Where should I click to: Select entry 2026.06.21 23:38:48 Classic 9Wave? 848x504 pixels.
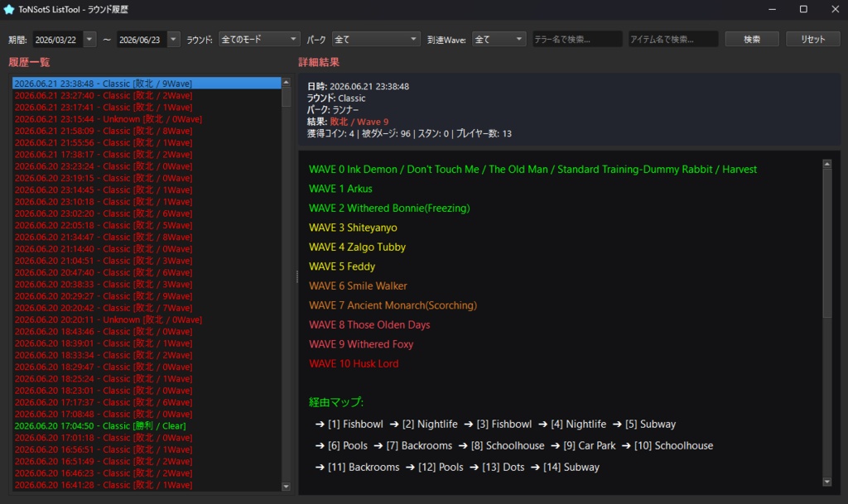147,84
